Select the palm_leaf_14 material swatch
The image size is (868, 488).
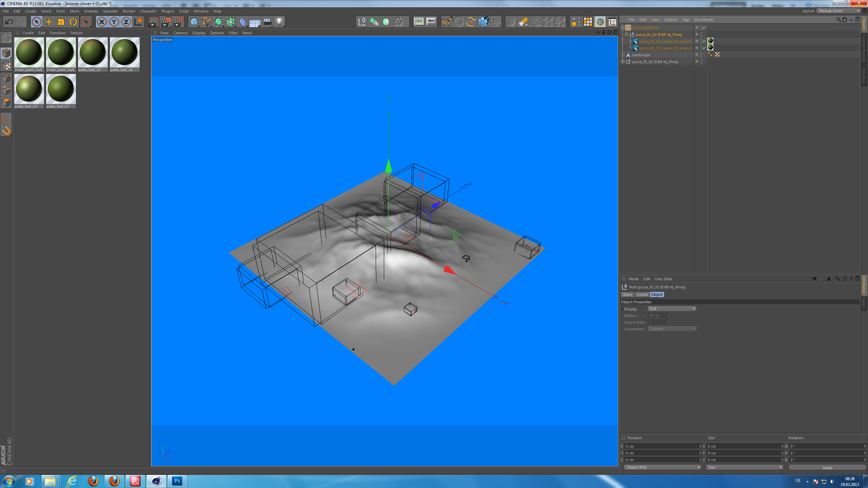click(x=124, y=53)
